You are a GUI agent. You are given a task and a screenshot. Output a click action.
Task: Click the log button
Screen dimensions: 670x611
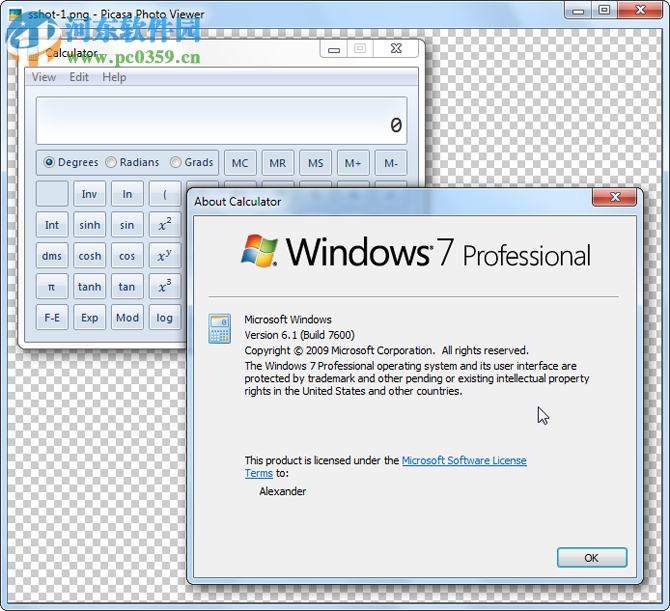165,317
